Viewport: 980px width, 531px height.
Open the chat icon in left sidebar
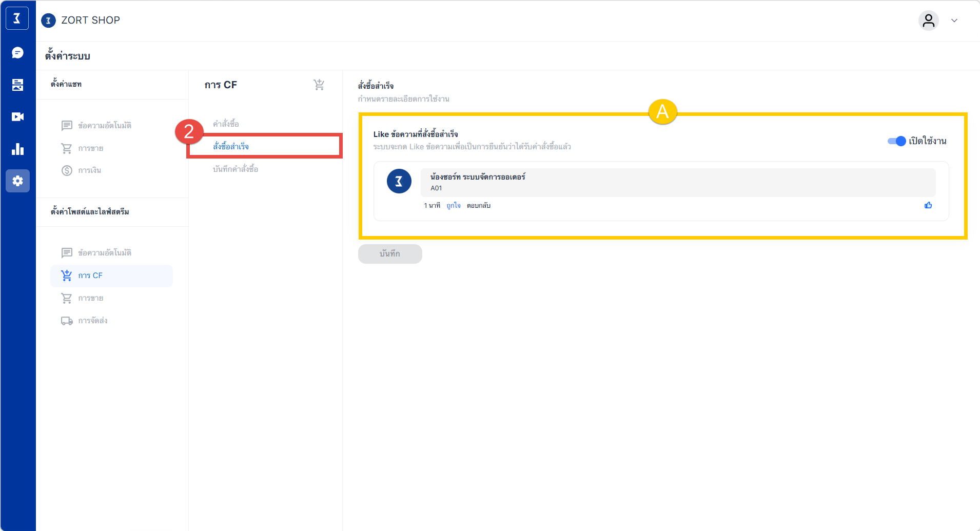[17, 53]
